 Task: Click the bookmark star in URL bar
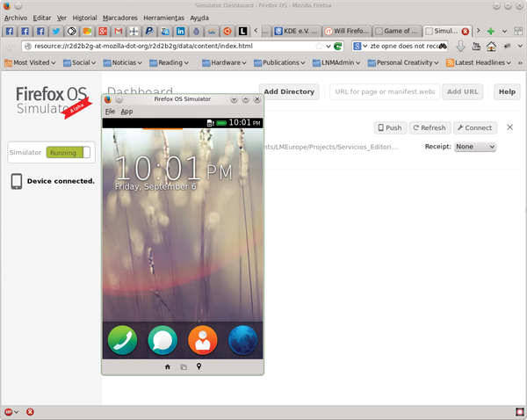pyautogui.click(x=319, y=46)
